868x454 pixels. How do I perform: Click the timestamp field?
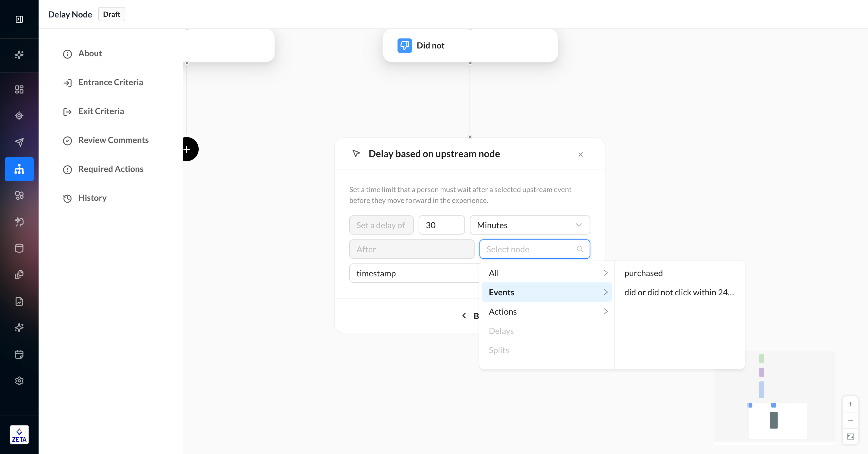click(414, 273)
